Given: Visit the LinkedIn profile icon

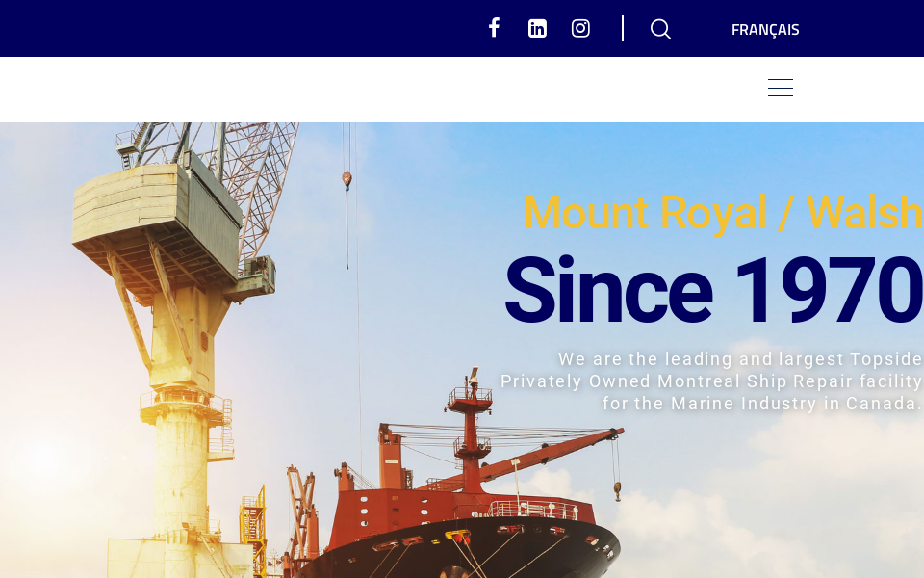Looking at the screenshot, I should point(537,28).
